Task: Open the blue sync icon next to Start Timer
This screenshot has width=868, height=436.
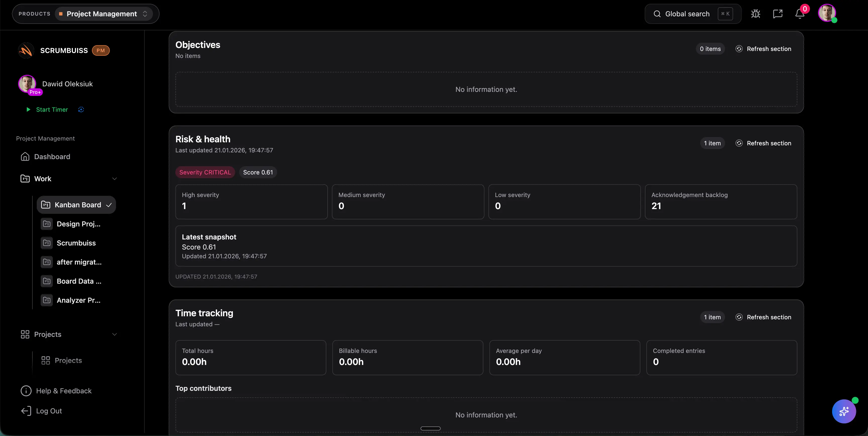Action: (x=81, y=109)
